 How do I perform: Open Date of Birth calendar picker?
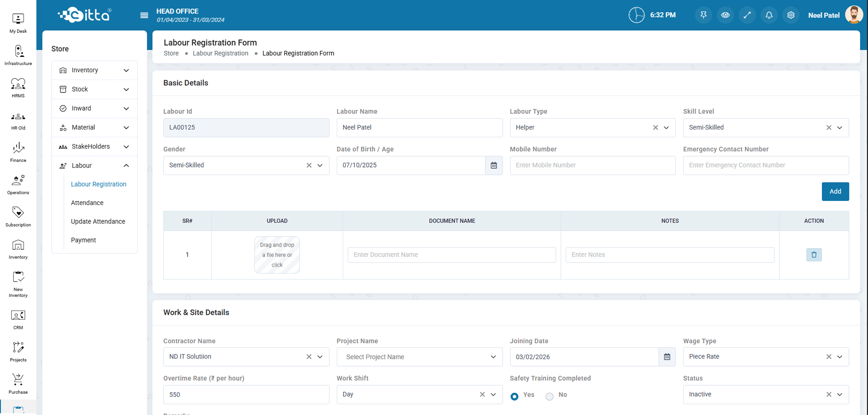494,166
